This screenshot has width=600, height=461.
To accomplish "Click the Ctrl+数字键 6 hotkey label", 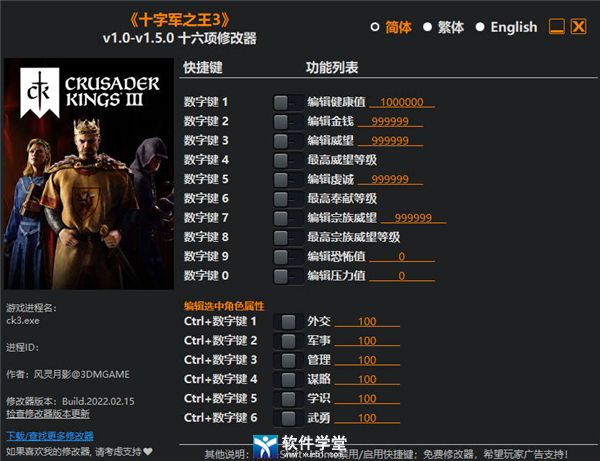I will [220, 418].
